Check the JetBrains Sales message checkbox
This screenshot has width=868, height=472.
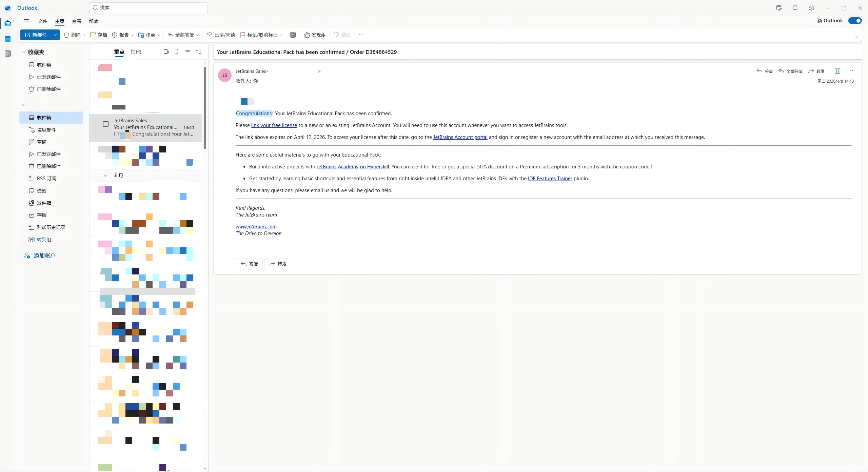106,124
